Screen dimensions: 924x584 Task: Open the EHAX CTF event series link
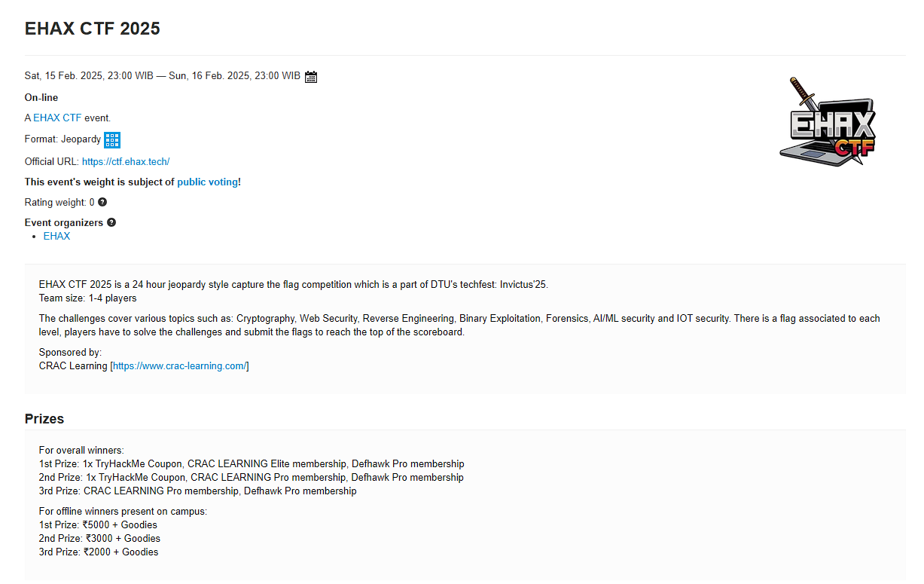(x=57, y=118)
